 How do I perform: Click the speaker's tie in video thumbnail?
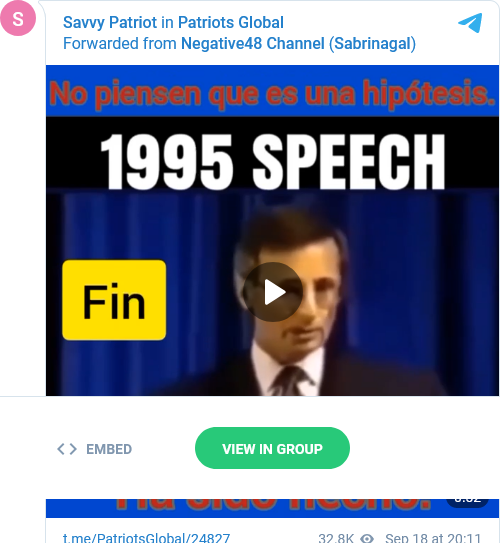pyautogui.click(x=290, y=382)
